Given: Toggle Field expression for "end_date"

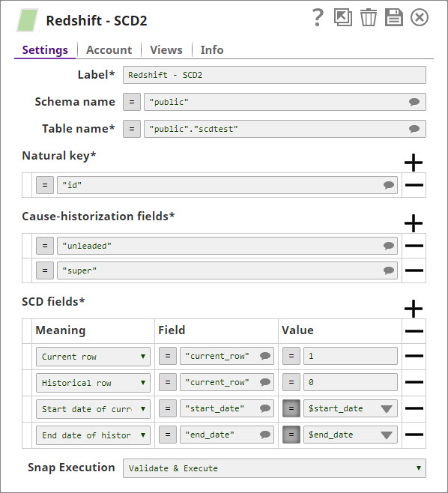Looking at the screenshot, I should (168, 435).
